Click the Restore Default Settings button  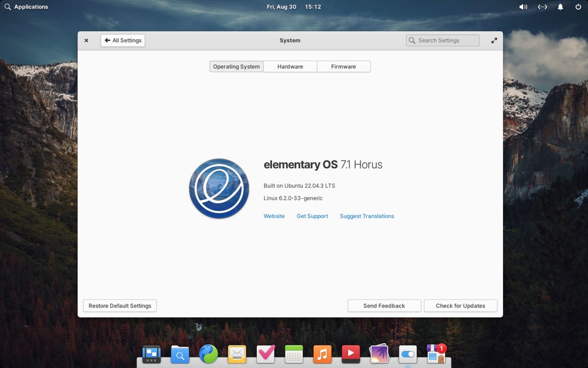120,305
